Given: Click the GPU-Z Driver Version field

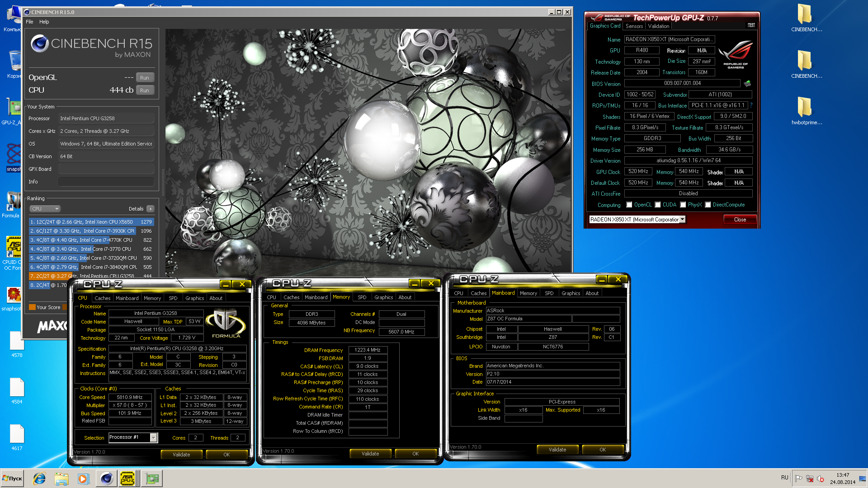Looking at the screenshot, I should tap(689, 160).
